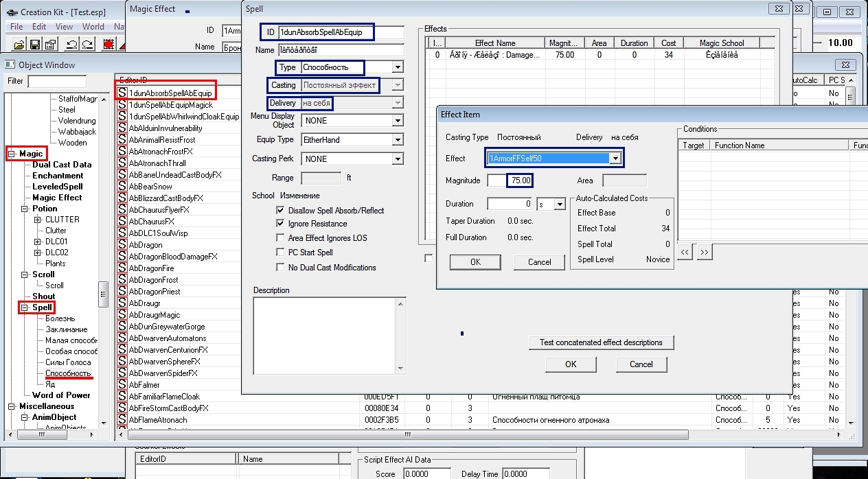Image resolution: width=868 pixels, height=479 pixels.
Task: Uncheck the Ignore Resistance checkbox
Action: [280, 224]
